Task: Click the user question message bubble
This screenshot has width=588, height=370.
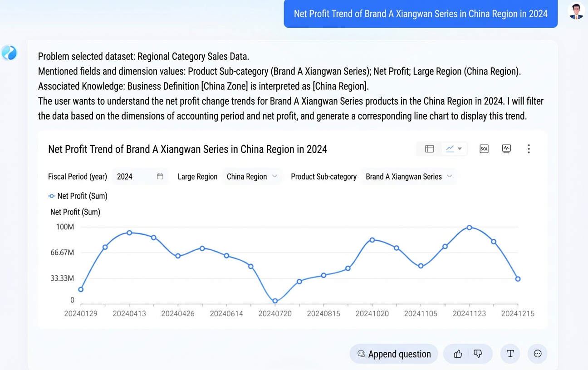Action: pyautogui.click(x=421, y=14)
